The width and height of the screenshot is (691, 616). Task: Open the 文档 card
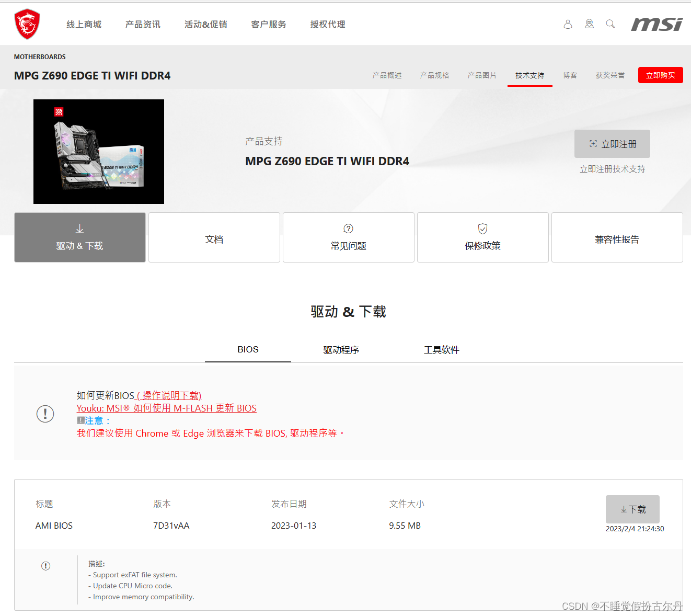(214, 237)
